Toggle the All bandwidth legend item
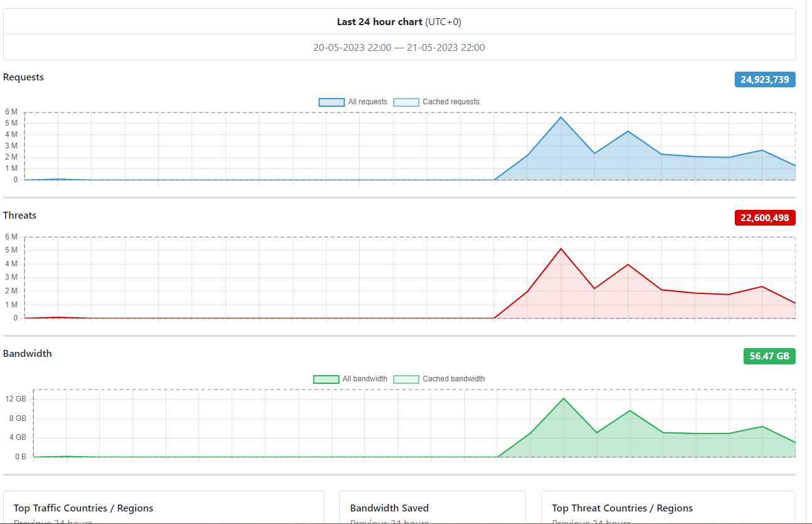This screenshot has height=524, width=812. [x=350, y=379]
